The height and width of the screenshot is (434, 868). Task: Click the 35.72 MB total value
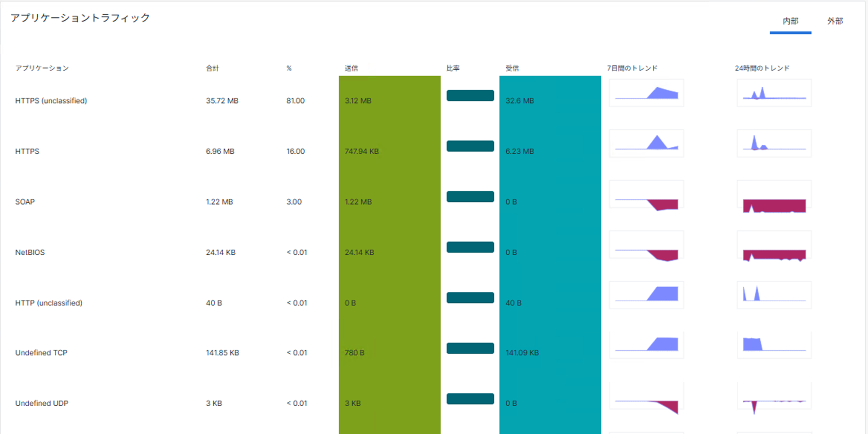222,101
